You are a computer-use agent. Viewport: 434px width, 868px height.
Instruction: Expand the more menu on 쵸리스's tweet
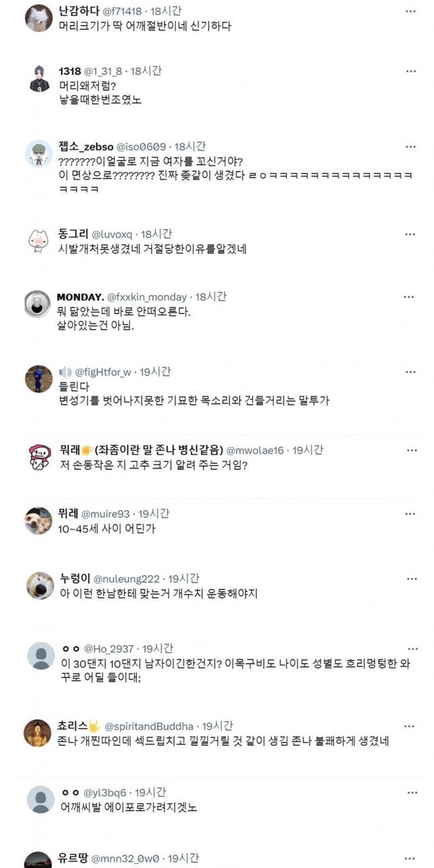411,726
